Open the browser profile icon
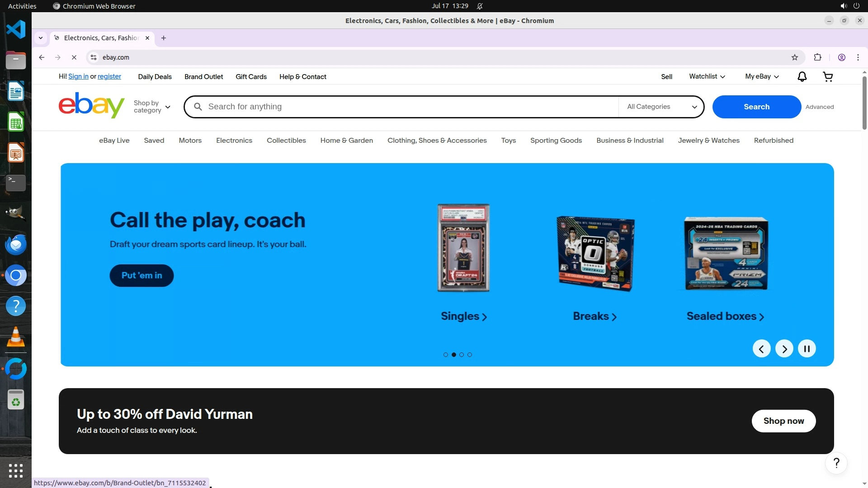 click(x=841, y=57)
